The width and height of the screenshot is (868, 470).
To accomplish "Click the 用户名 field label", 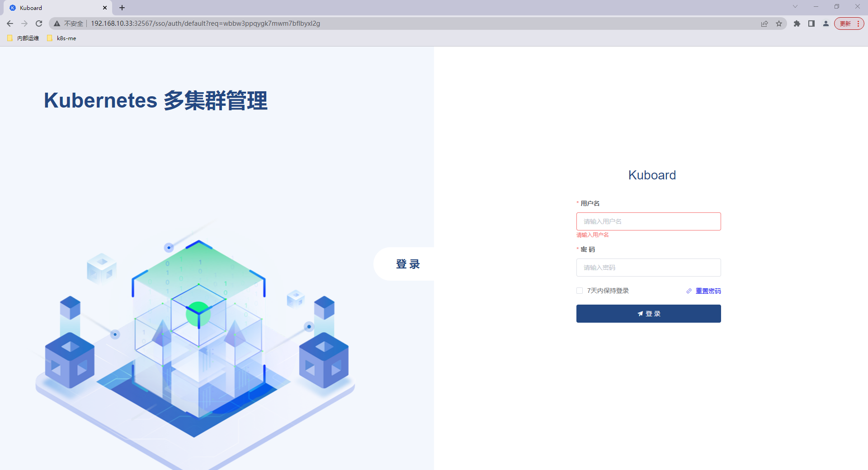I will 590,203.
